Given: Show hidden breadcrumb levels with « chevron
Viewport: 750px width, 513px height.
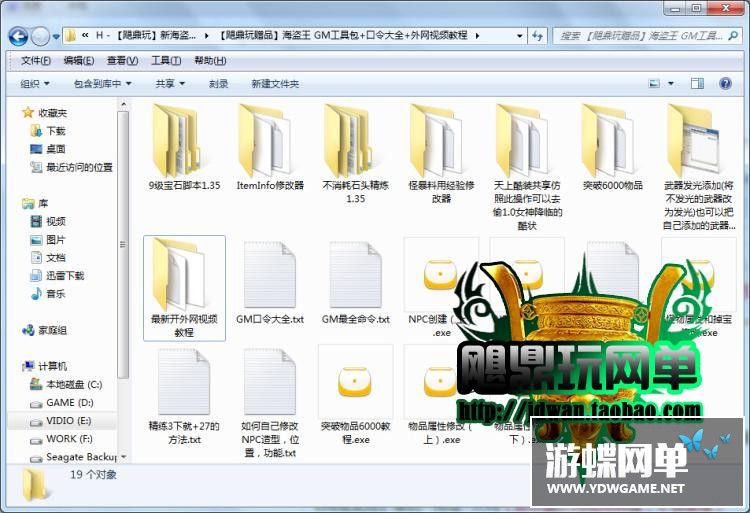Looking at the screenshot, I should (85, 36).
